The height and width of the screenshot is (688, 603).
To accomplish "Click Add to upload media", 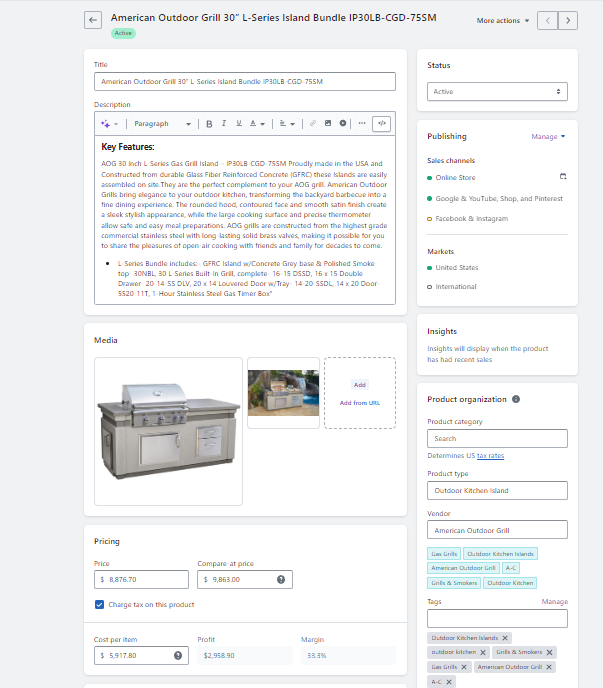I will click(x=360, y=385).
